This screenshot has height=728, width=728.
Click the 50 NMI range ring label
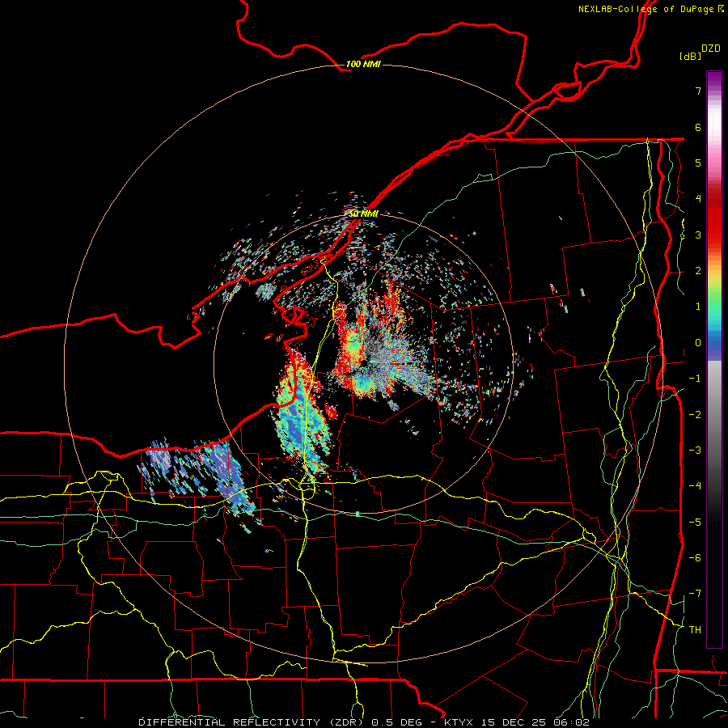363,214
